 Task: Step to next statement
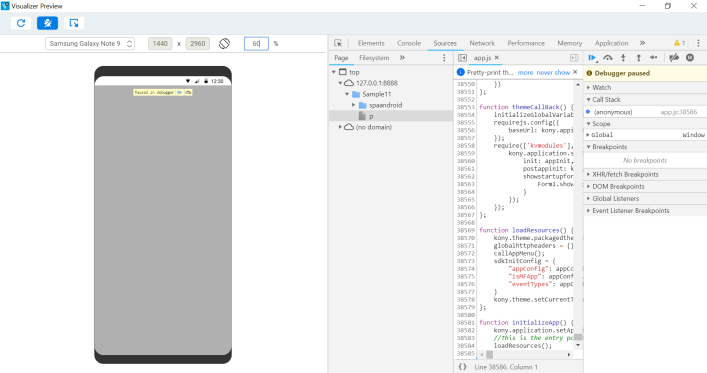[x=654, y=58]
